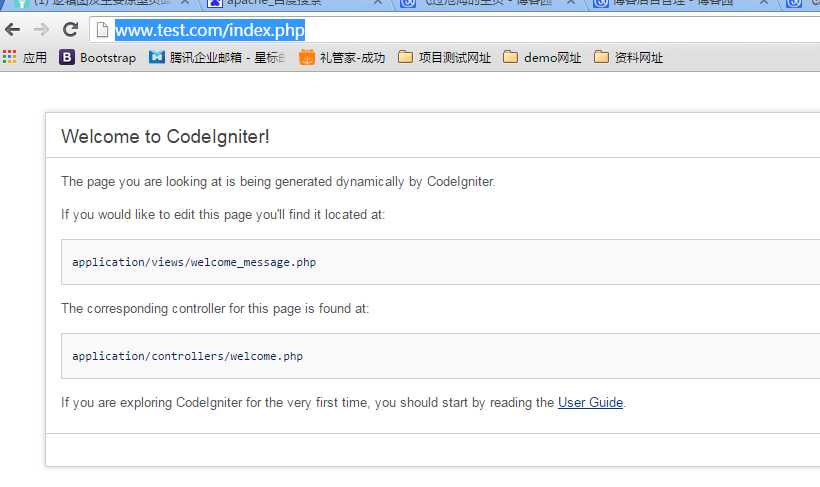820x487 pixels.
Task: Reload the page with the refresh icon
Action: point(70,30)
